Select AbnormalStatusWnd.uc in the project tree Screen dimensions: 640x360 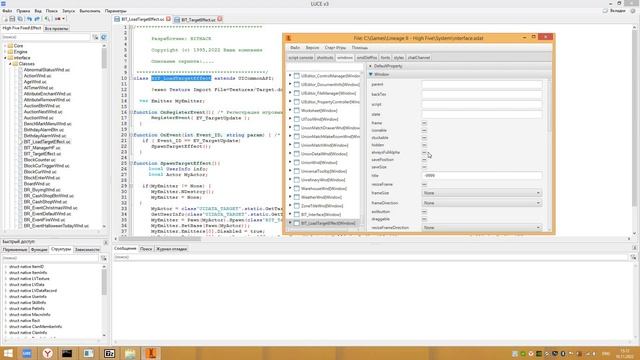pyautogui.click(x=46, y=70)
